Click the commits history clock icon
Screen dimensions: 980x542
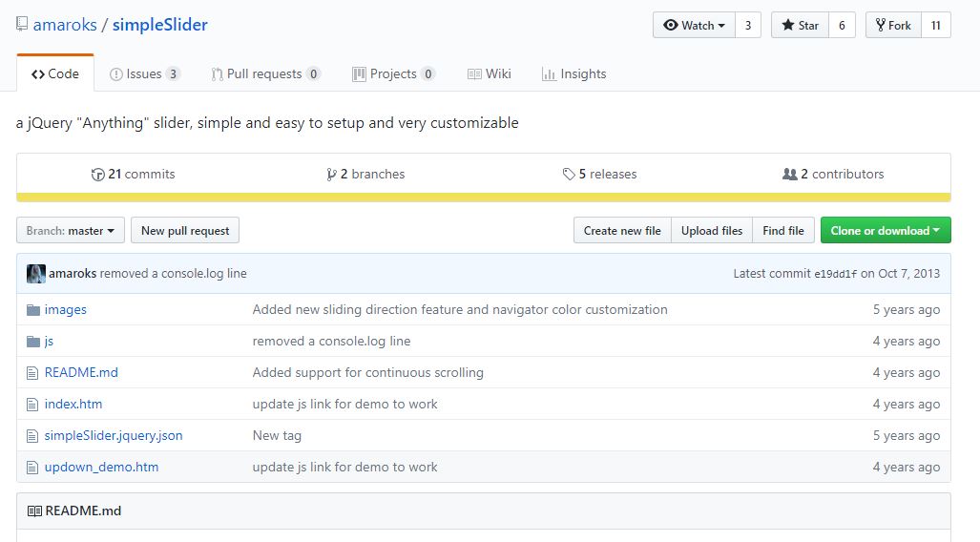(97, 175)
